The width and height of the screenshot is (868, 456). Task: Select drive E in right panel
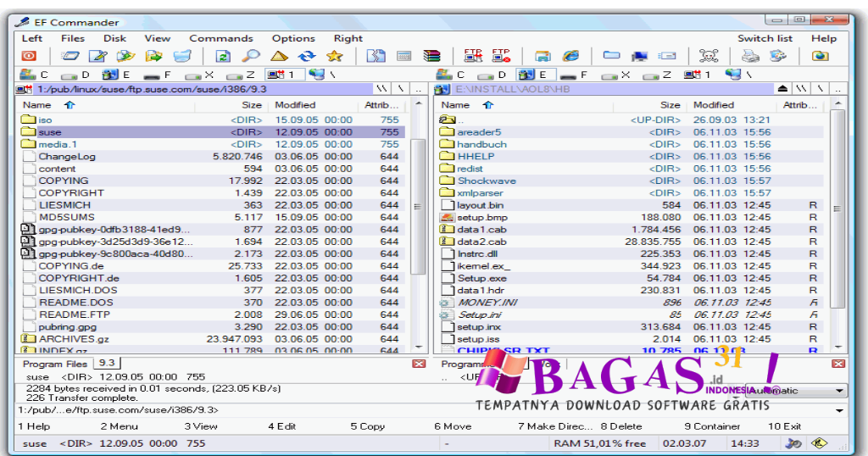[x=534, y=74]
